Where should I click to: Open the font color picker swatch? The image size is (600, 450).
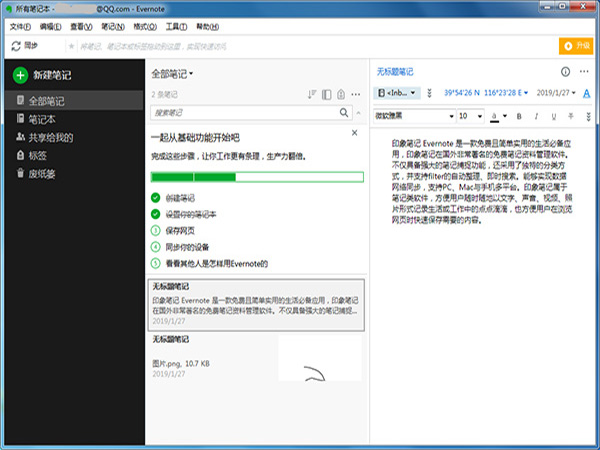[494, 116]
